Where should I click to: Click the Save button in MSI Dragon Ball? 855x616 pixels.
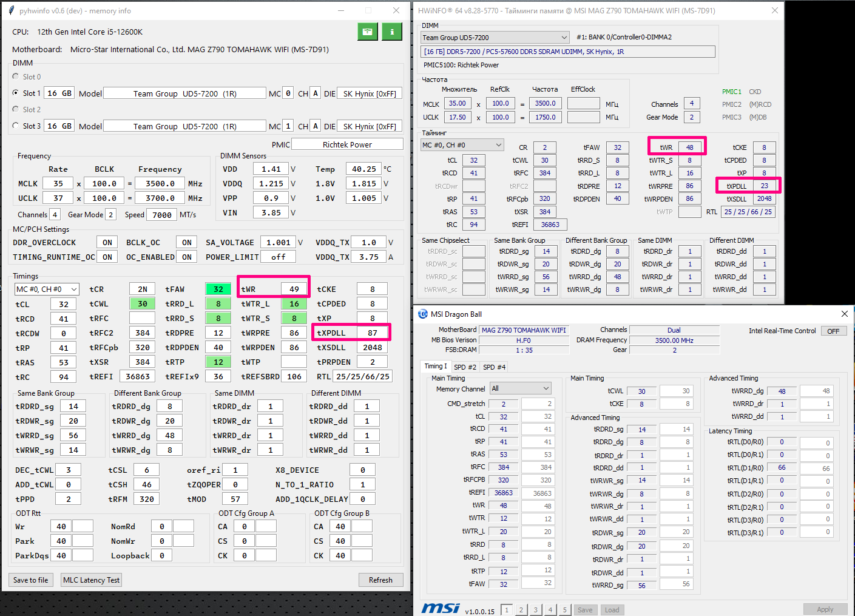[585, 610]
